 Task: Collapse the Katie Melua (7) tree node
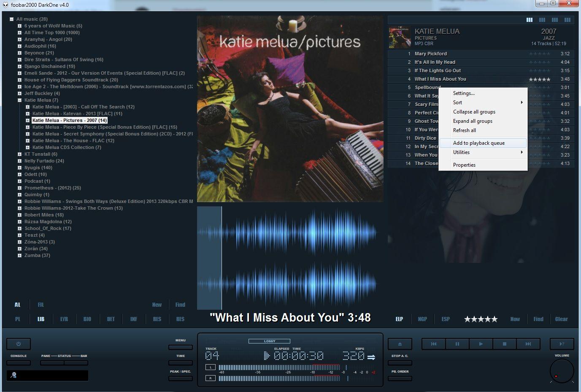coord(19,100)
